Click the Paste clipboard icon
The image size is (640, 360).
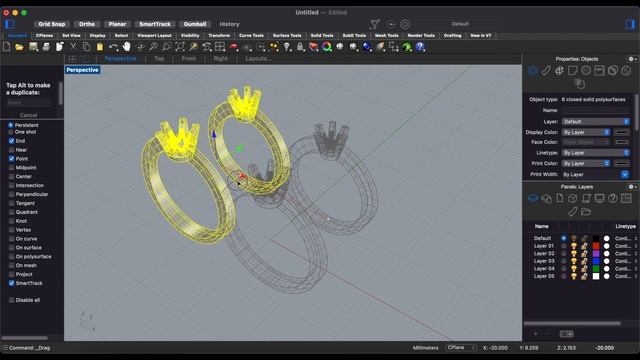tap(100, 47)
